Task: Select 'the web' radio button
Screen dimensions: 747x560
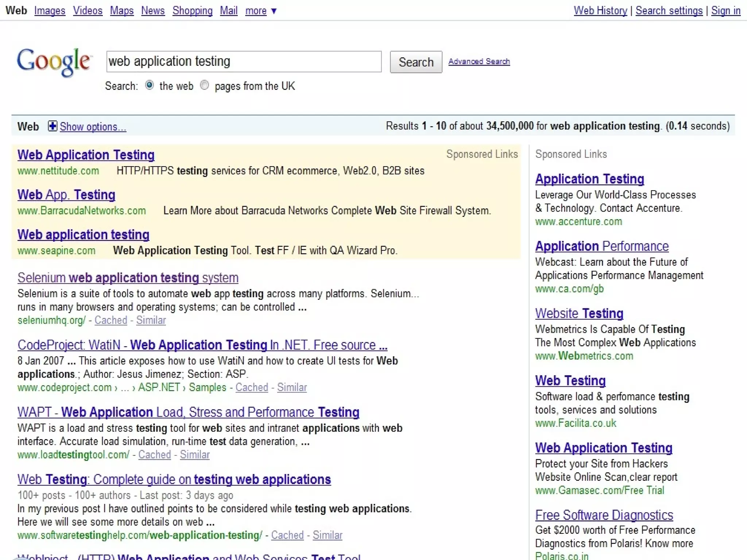Action: (150, 85)
